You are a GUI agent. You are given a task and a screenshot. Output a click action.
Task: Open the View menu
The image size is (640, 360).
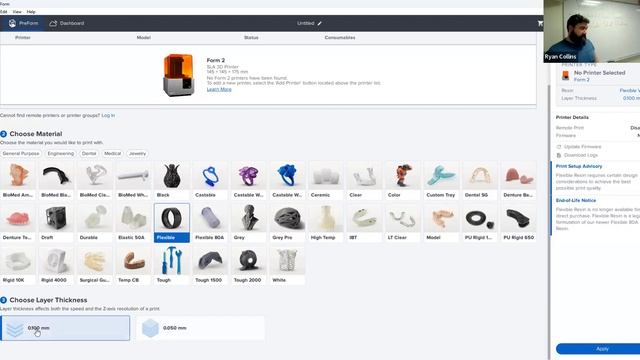click(x=17, y=12)
